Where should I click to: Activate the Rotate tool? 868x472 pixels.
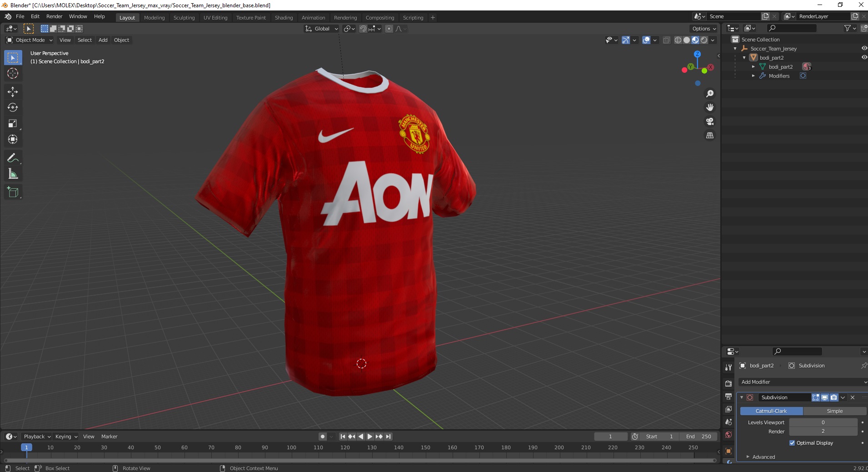pos(13,108)
